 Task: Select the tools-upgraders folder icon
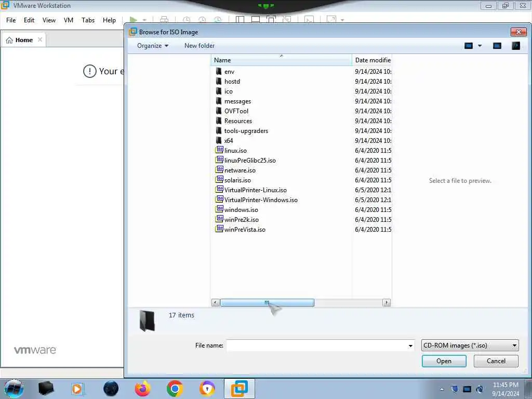pyautogui.click(x=219, y=130)
